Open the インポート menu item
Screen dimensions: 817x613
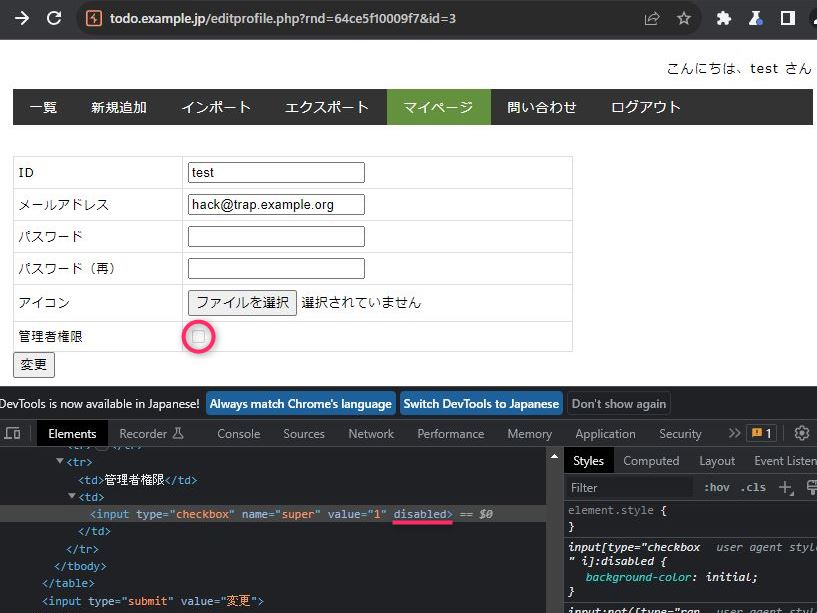click(x=216, y=107)
